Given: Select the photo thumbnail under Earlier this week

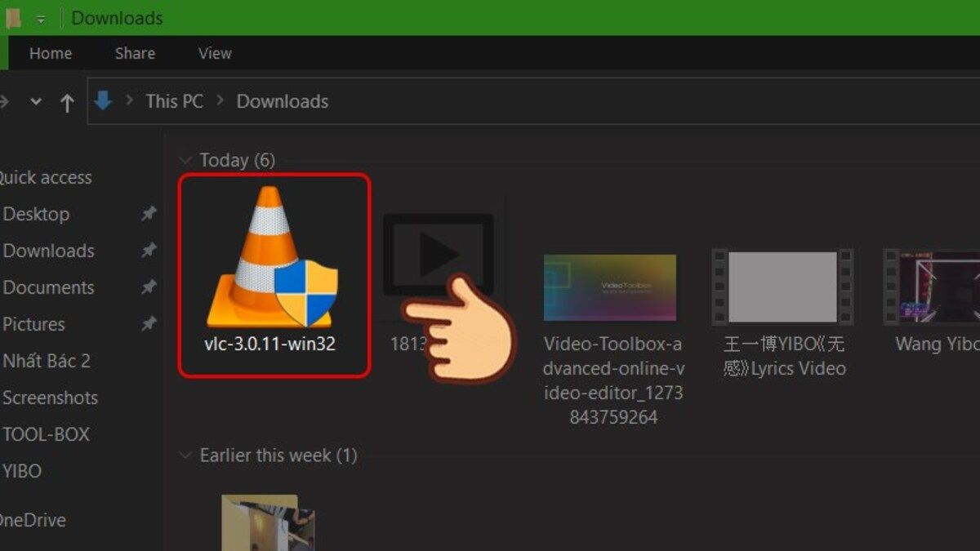Looking at the screenshot, I should [x=268, y=522].
